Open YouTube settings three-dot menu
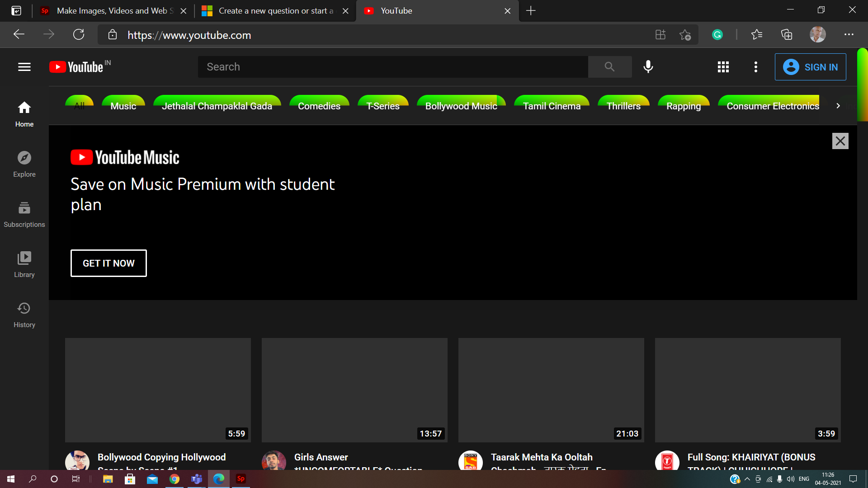This screenshot has height=488, width=868. tap(755, 67)
